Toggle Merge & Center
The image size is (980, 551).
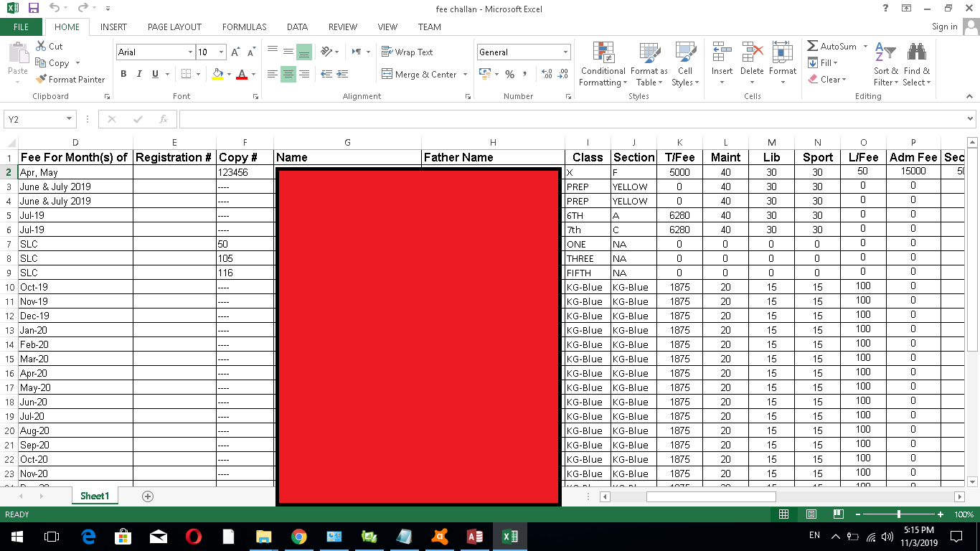[x=418, y=74]
